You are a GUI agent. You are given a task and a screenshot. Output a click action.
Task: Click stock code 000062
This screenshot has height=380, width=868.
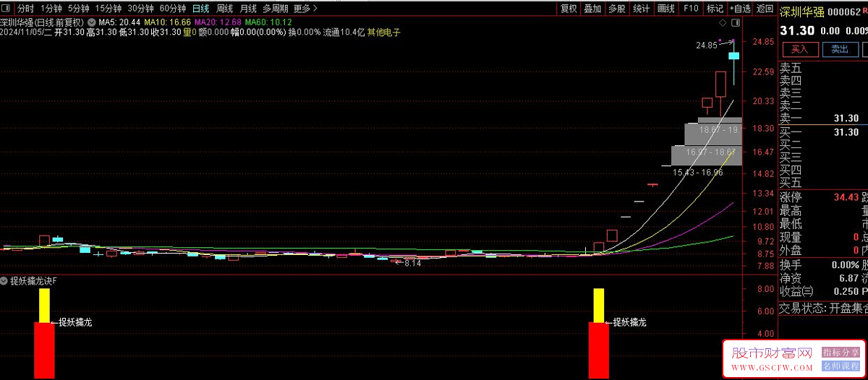(843, 12)
